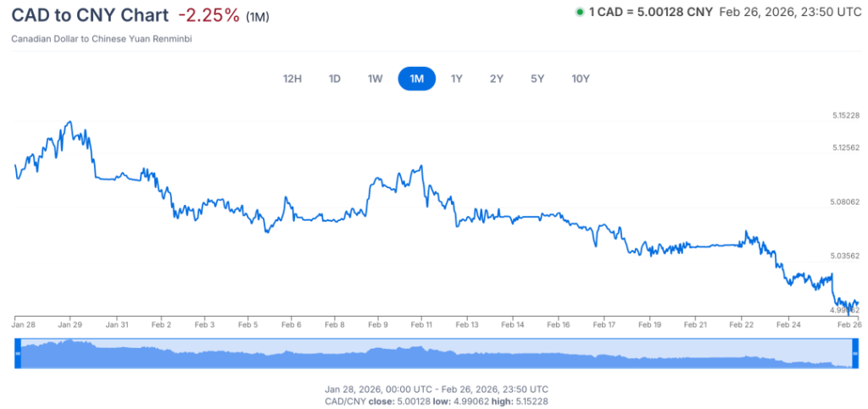Click the 5.12562 y-axis label
The image size is (868, 409).
tap(845, 147)
